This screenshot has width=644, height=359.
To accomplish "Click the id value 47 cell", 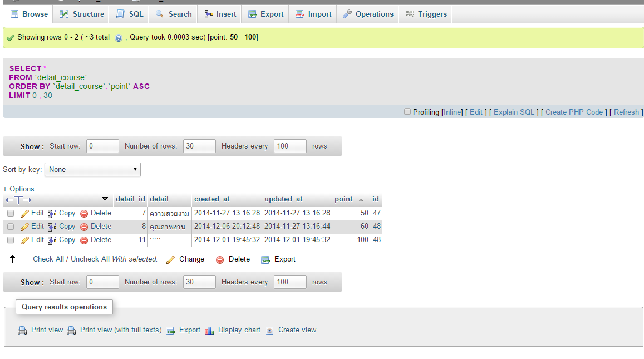I will click(x=377, y=213).
